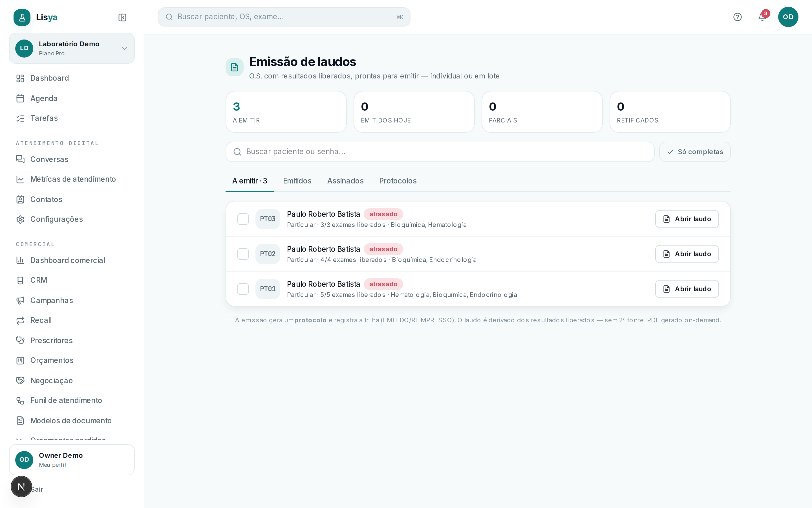Expand the Laboratório Demo selector chevron
Screen dimensions: 812x508
coord(125,48)
